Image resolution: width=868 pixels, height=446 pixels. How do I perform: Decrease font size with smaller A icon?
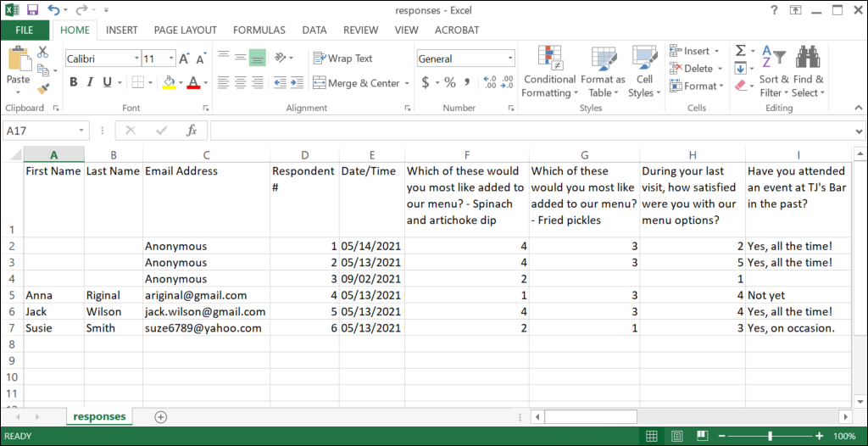[x=201, y=59]
